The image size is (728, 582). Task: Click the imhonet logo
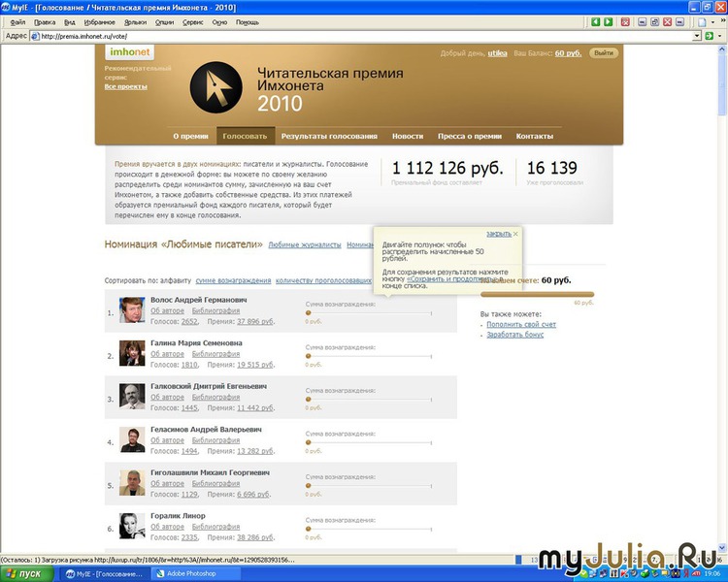tap(129, 52)
